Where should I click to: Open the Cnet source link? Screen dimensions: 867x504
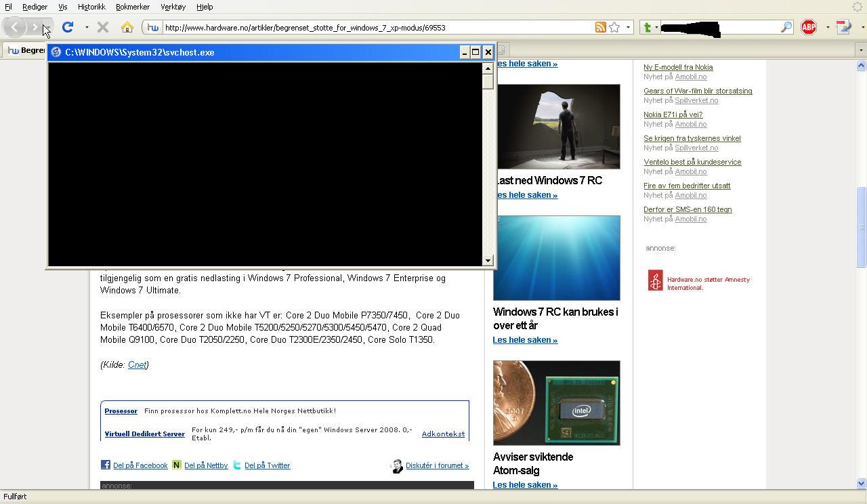(x=137, y=364)
